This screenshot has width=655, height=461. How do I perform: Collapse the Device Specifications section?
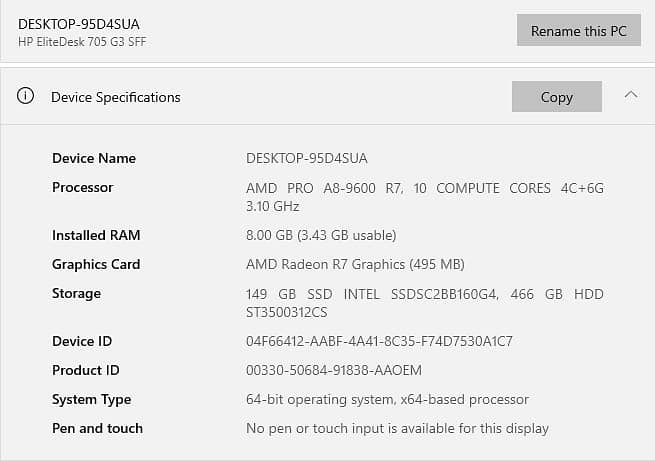(x=631, y=95)
